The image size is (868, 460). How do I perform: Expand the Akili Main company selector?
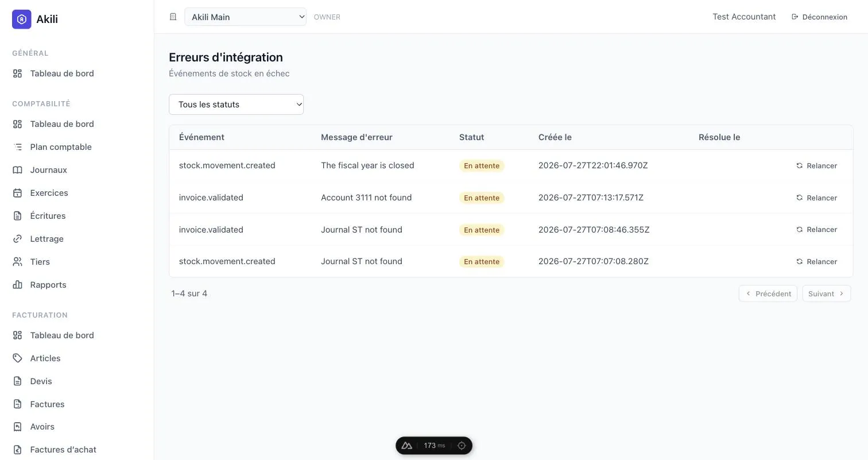point(245,17)
